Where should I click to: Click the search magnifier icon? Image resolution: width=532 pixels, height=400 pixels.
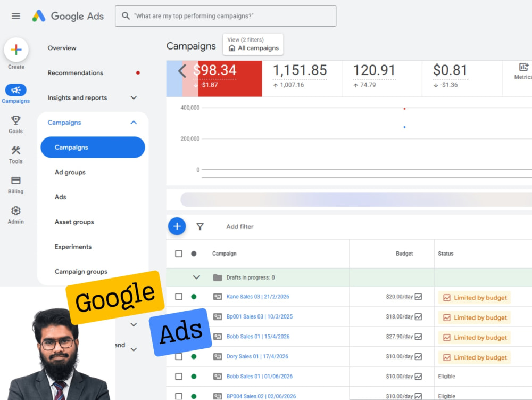(126, 16)
